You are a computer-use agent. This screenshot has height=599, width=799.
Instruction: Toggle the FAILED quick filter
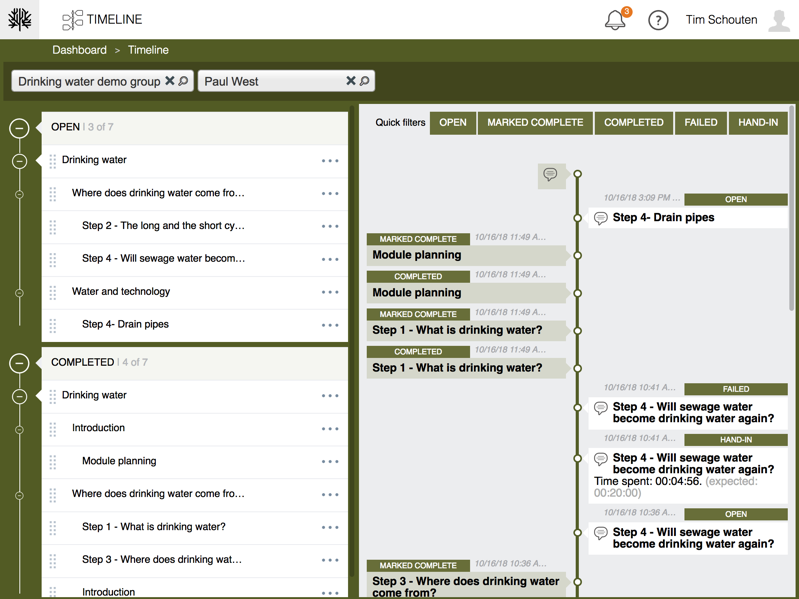[x=701, y=123]
